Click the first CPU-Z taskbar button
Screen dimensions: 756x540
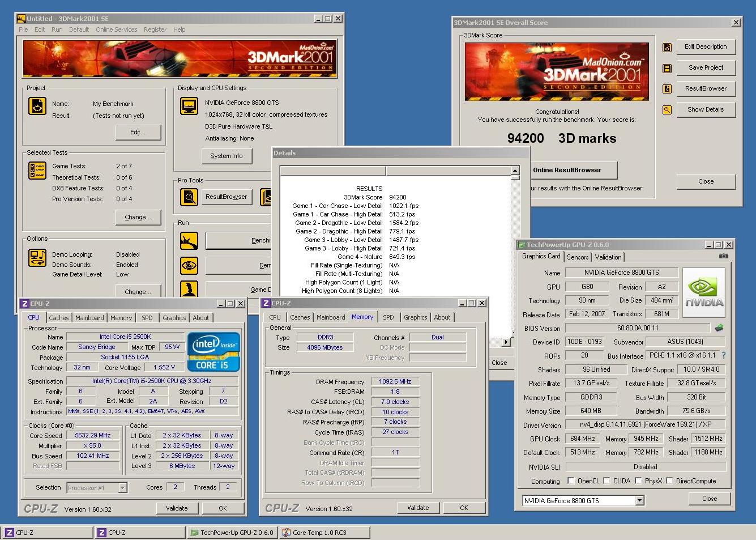(x=48, y=533)
